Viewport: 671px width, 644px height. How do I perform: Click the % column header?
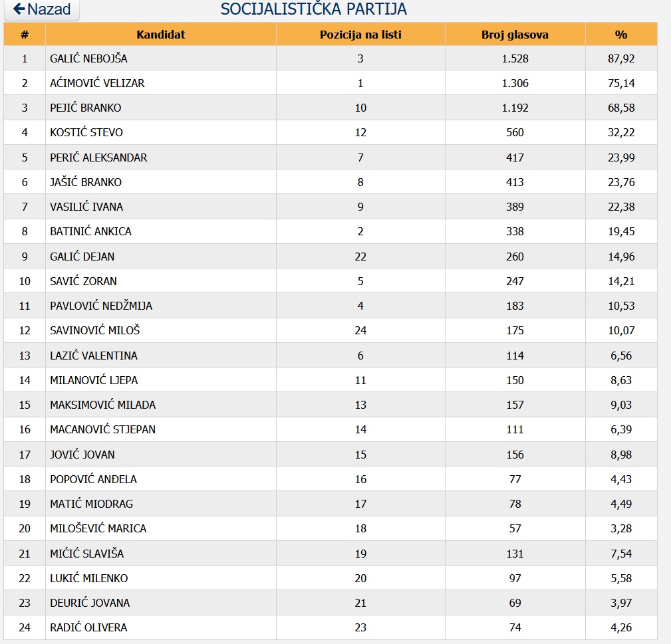[621, 34]
